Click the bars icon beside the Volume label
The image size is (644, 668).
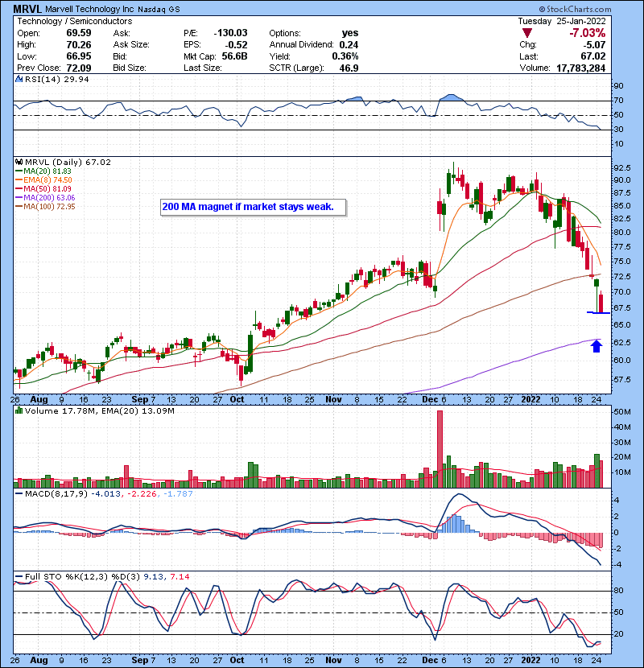click(18, 412)
